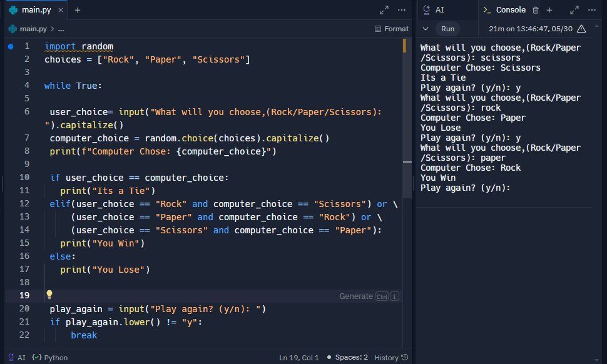Click the warning triangle next to the timestamp

point(581,28)
